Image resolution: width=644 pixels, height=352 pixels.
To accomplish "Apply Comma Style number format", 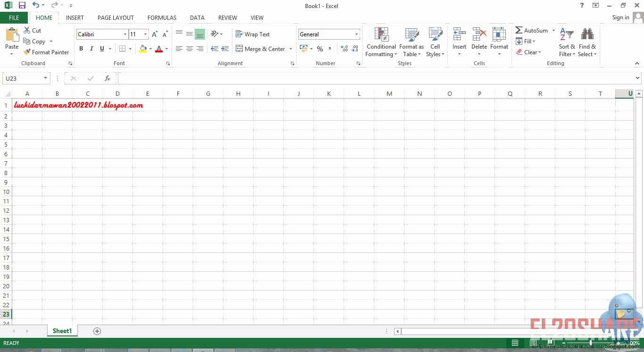I will point(330,49).
